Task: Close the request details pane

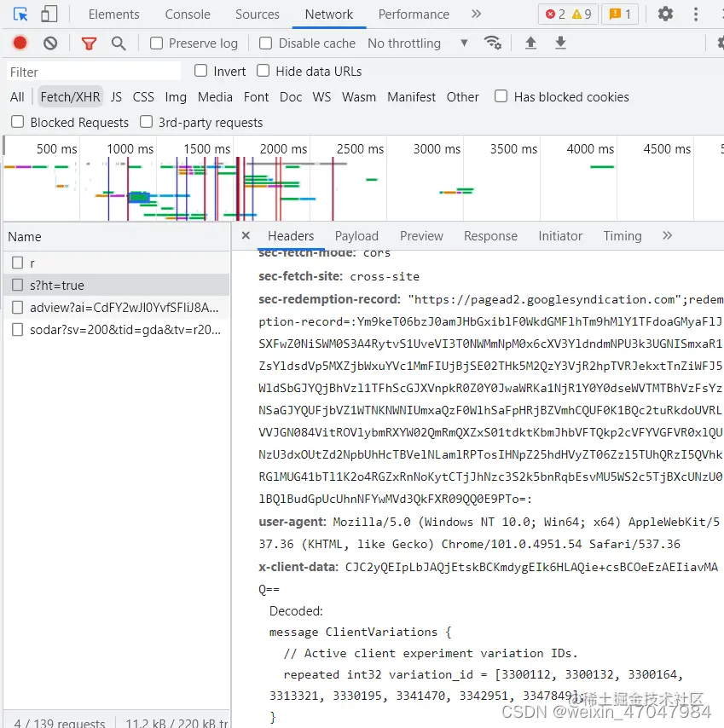Action: click(x=246, y=235)
